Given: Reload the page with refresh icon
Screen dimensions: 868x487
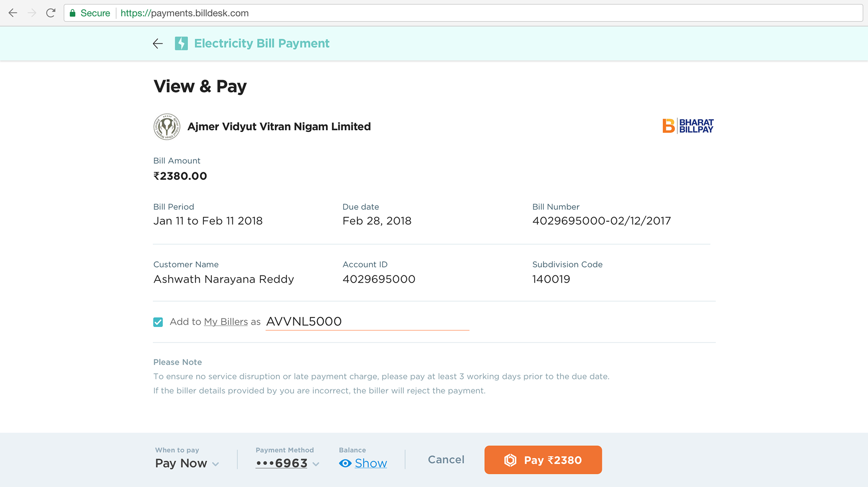Looking at the screenshot, I should click(x=51, y=13).
